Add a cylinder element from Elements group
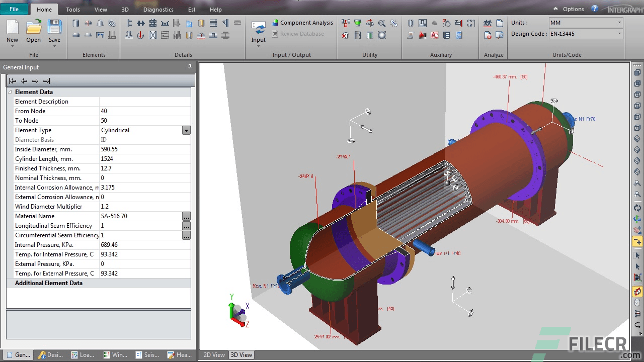 point(76,23)
